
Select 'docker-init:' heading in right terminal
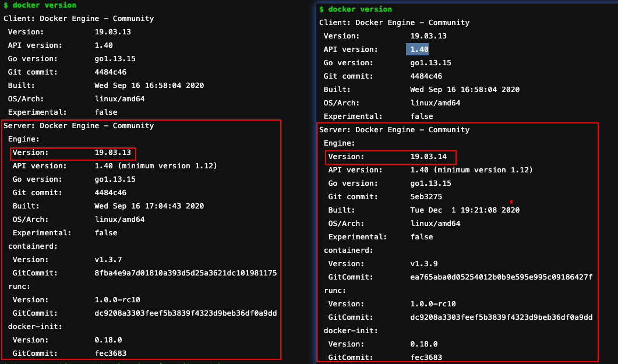click(x=351, y=331)
